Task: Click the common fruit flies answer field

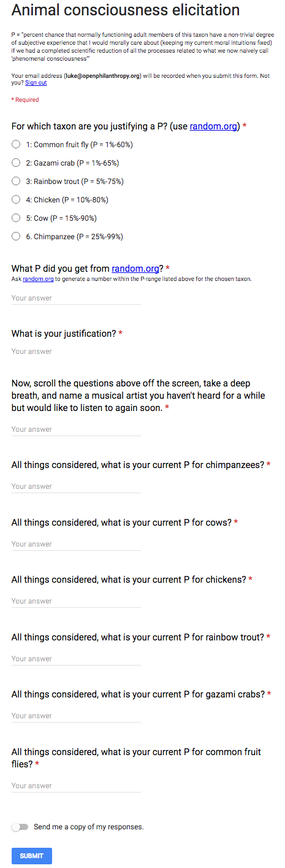Action: coord(76,786)
